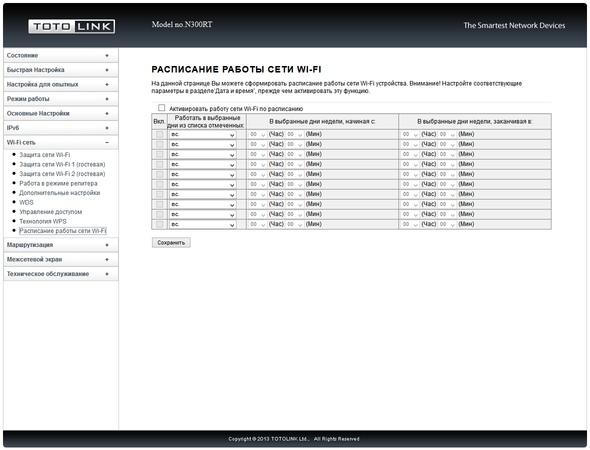This screenshot has width=590, height=450.
Task: Tick the Вкл. checkbox in the third schedule row
Action: (x=160, y=154)
